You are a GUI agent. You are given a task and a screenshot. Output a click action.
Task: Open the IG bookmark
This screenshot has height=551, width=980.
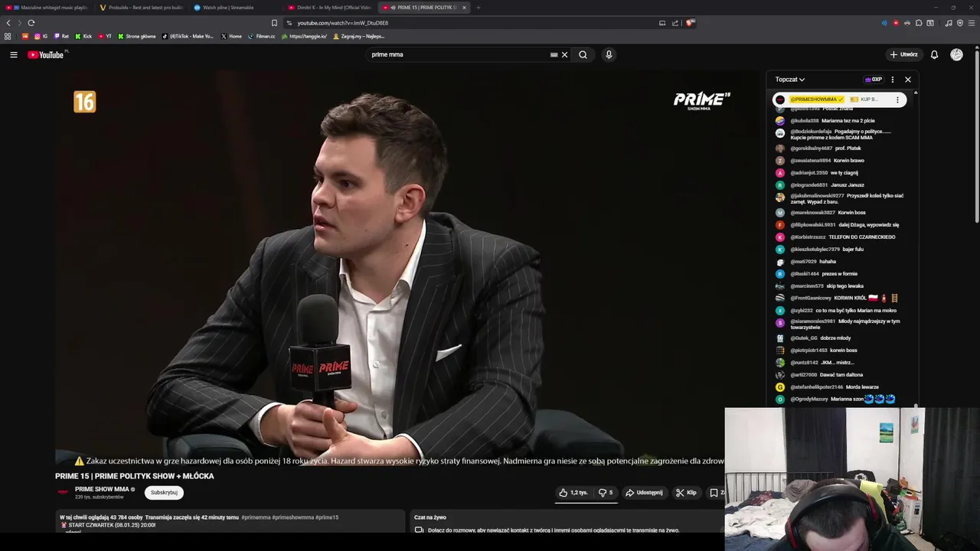pos(41,36)
